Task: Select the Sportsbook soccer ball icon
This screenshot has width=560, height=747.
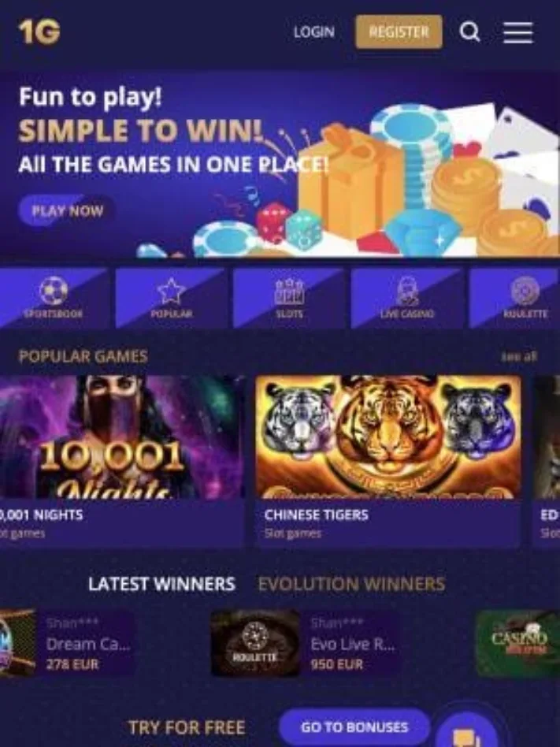Action: pos(54,291)
